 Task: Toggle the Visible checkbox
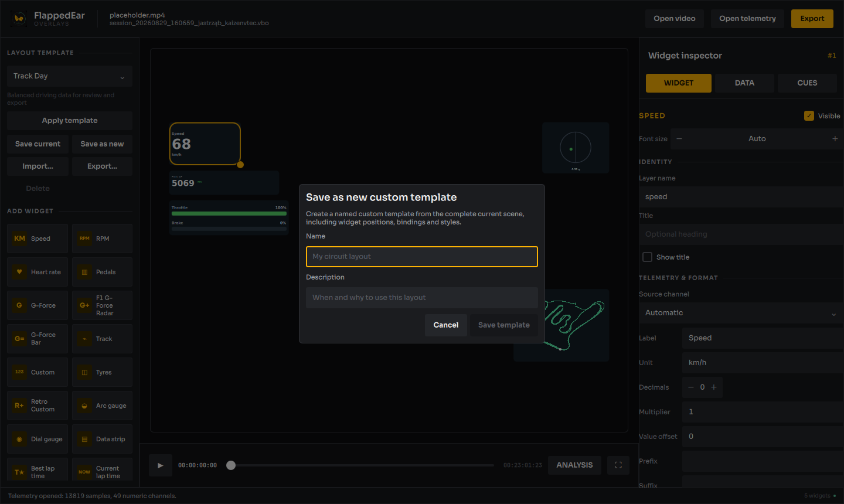[x=809, y=115]
